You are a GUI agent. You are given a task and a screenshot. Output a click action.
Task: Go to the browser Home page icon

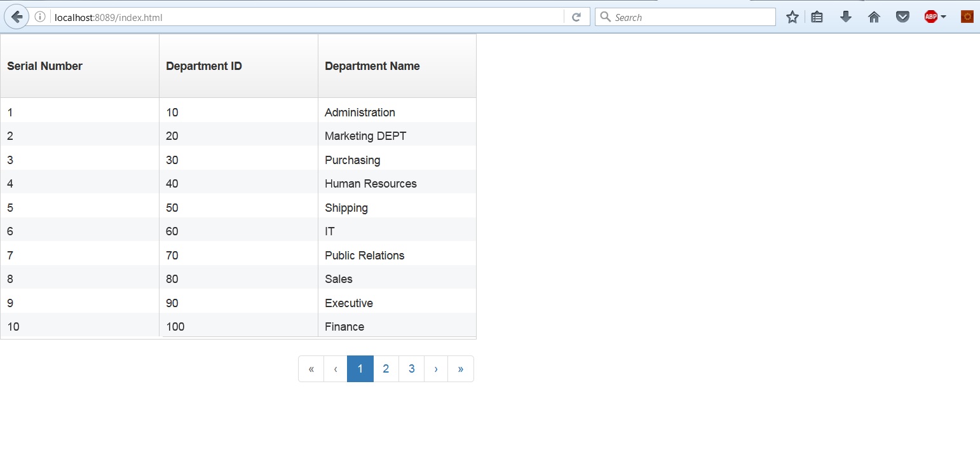[x=874, y=17]
